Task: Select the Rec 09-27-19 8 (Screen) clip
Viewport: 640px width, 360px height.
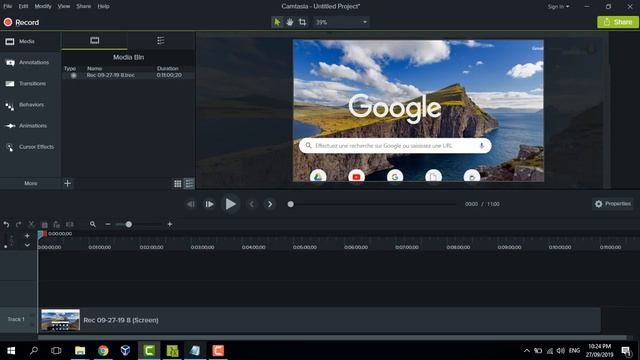Action: pos(320,320)
